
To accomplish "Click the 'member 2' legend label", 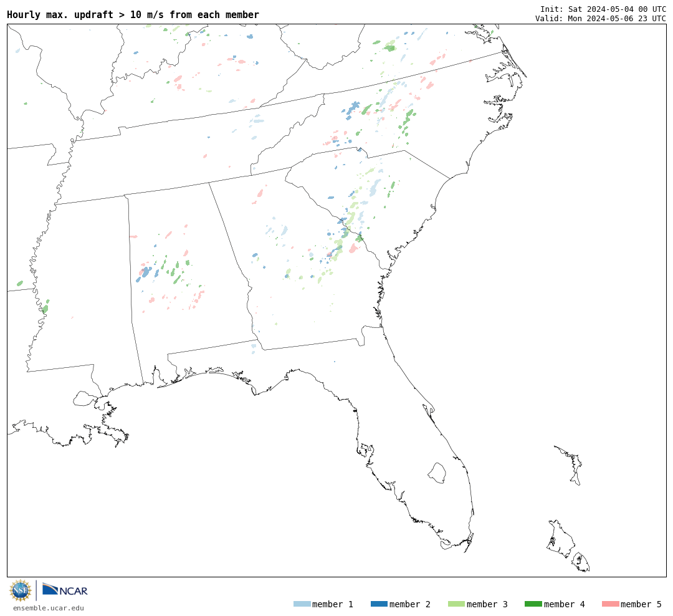I will pos(410,604).
